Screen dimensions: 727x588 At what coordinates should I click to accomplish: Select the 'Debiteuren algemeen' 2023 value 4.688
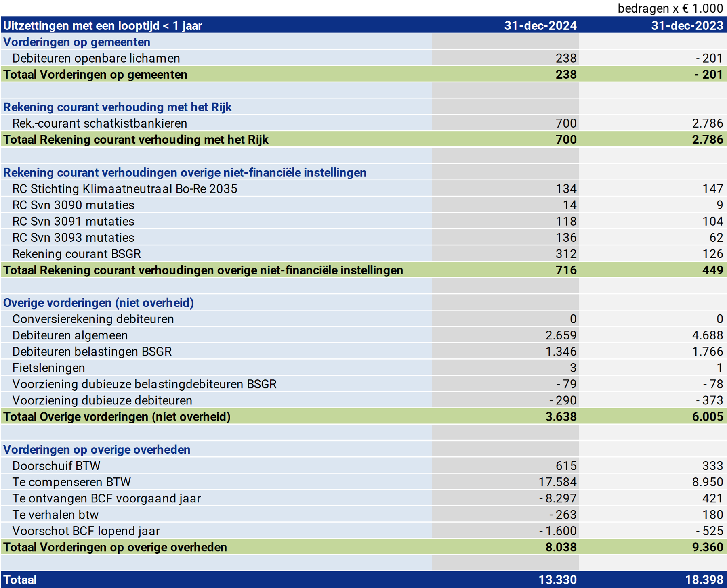[x=707, y=335]
